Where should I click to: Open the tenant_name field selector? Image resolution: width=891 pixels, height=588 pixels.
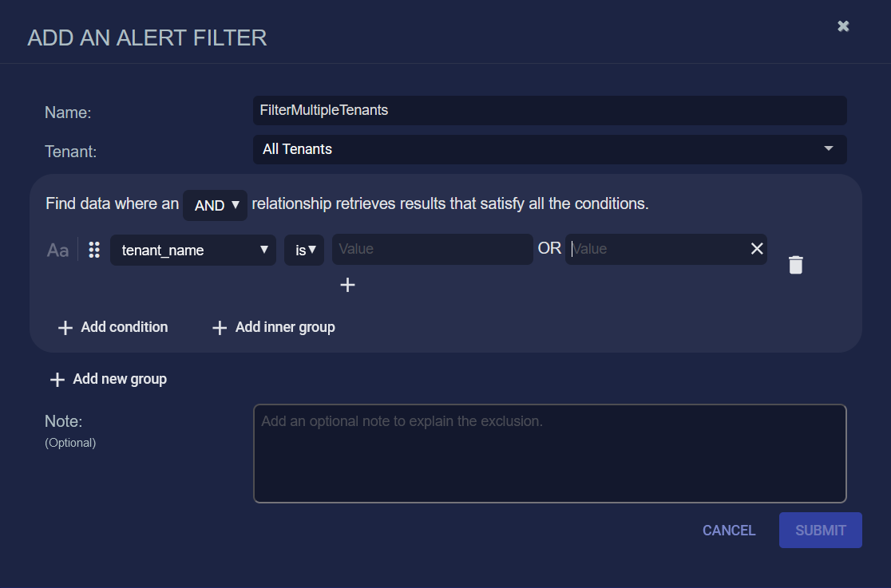click(192, 250)
